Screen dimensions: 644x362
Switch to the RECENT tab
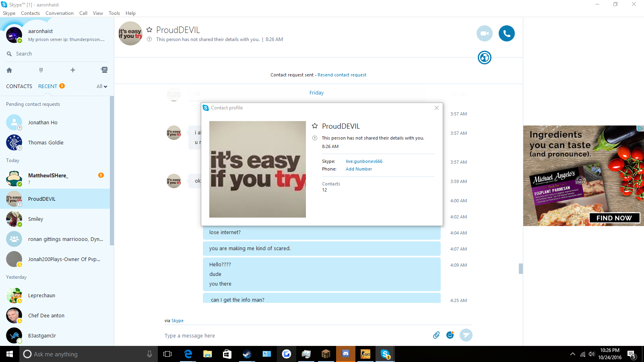pos(47,86)
